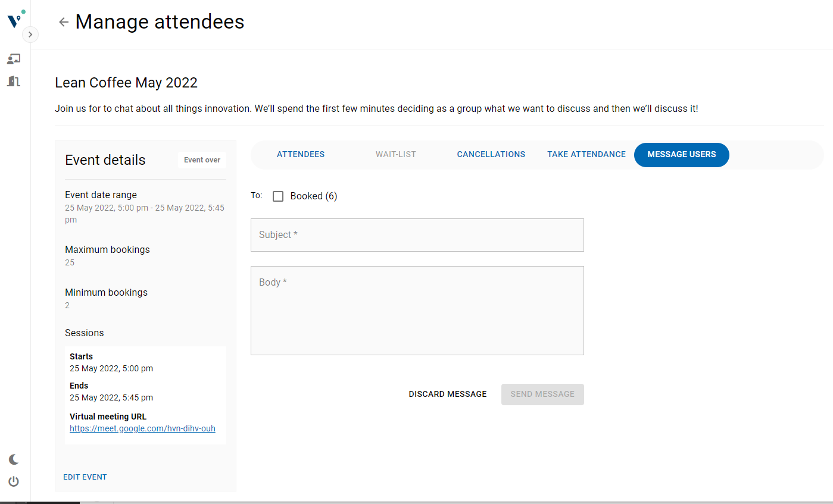Switch to the Attendees tab
The height and width of the screenshot is (504, 833).
click(x=301, y=154)
